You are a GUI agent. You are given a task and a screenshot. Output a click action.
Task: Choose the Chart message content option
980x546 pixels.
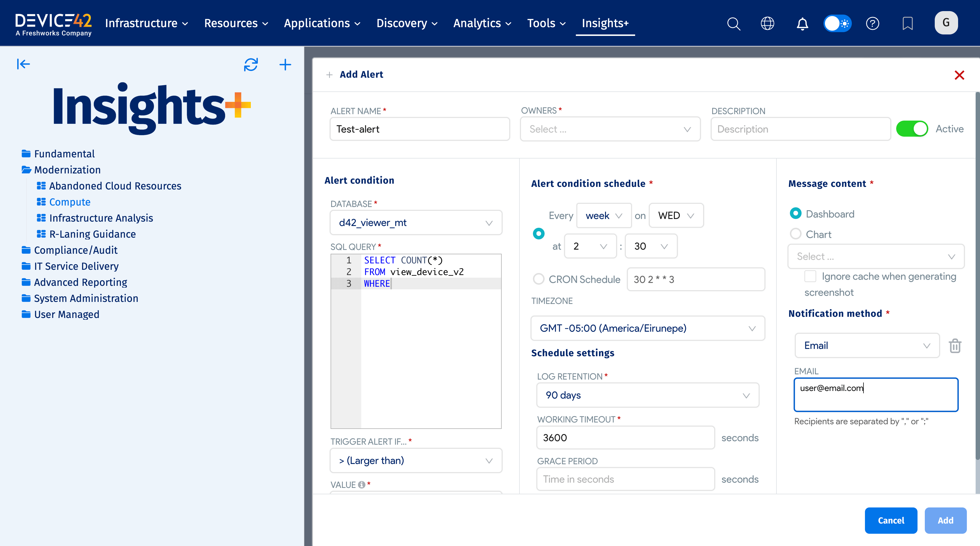pos(795,234)
